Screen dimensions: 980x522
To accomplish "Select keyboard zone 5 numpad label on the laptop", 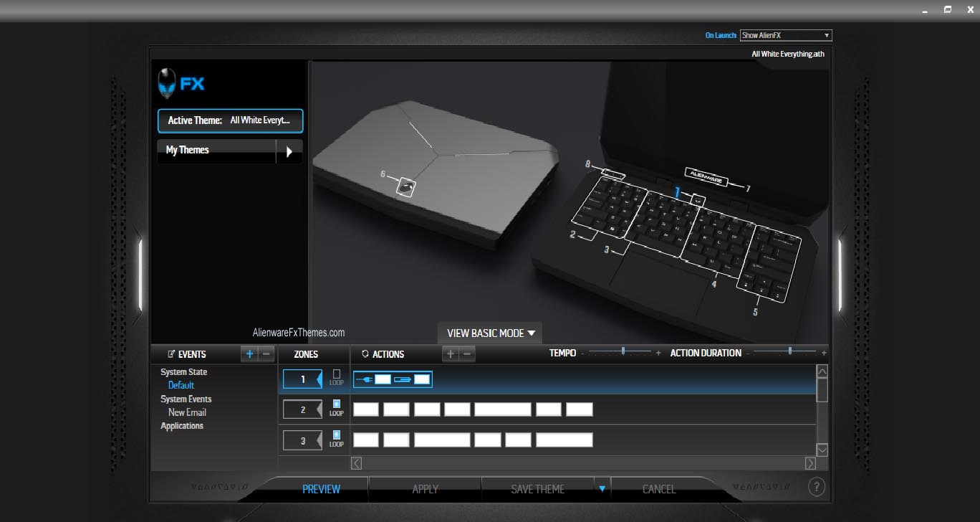I will 755,312.
